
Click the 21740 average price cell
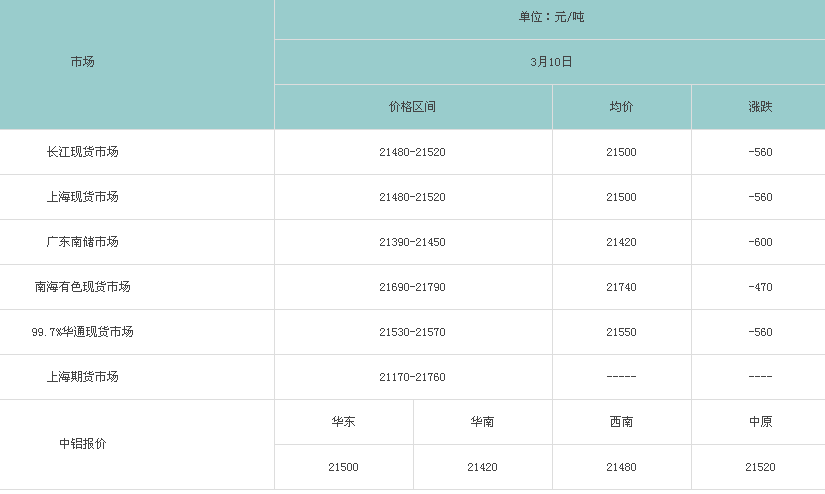[x=621, y=287]
